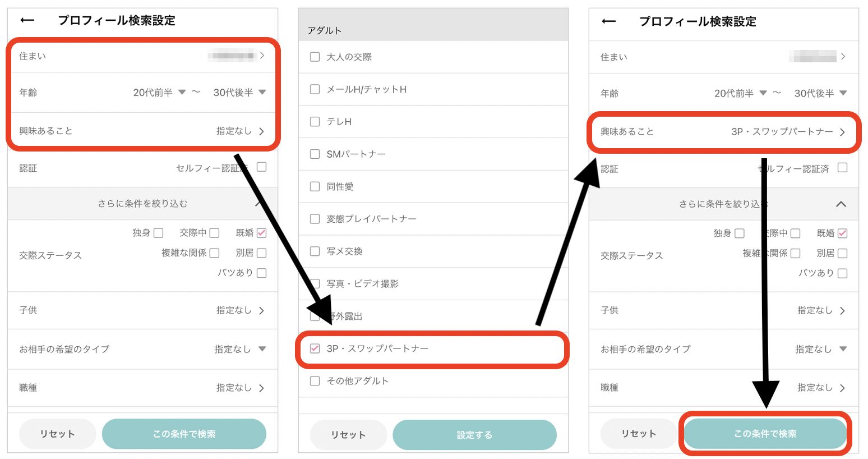Open the 30代後半 age dropdown in the right panel
Screen dimensions: 868x459
click(820, 93)
